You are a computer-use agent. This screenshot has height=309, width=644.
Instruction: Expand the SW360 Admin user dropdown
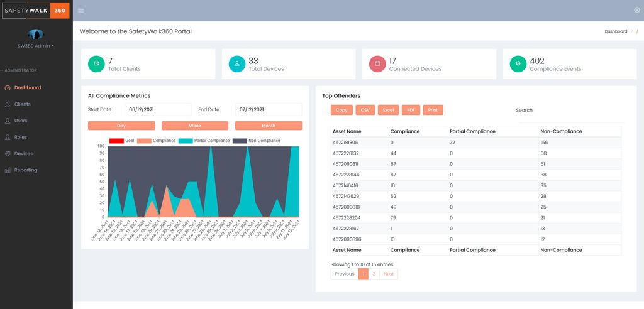[x=36, y=46]
